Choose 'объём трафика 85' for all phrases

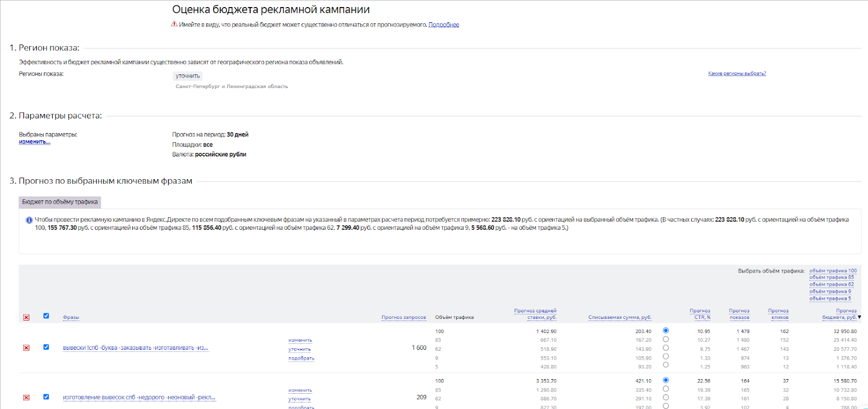click(x=832, y=277)
